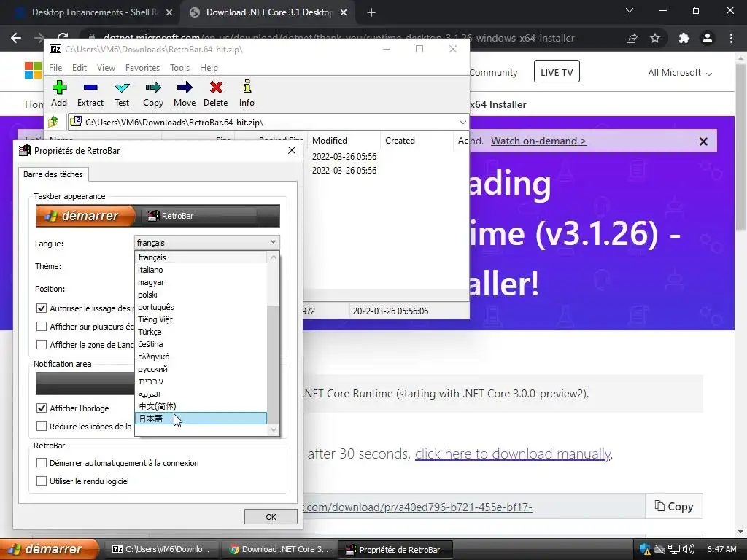The width and height of the screenshot is (747, 560).
Task: Click Chrome share page icon
Action: [x=632, y=38]
